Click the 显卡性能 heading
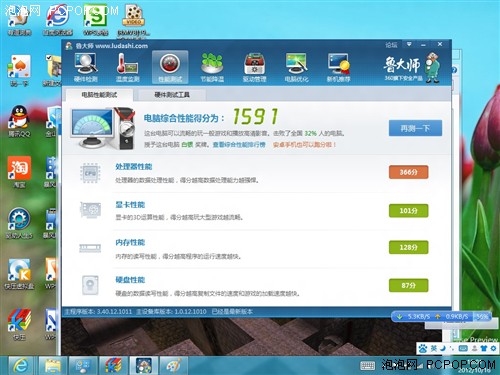 (x=130, y=204)
